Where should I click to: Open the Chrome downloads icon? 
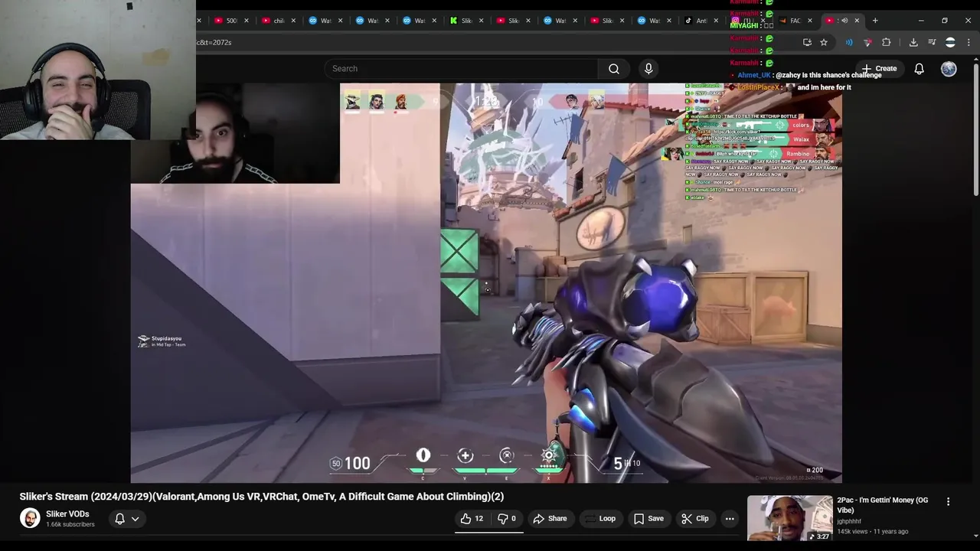[x=913, y=42]
